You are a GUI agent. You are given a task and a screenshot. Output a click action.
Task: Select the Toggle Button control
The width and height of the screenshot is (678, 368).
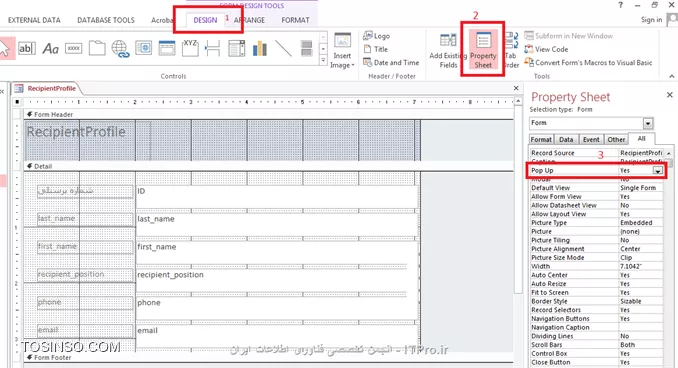pos(307,48)
